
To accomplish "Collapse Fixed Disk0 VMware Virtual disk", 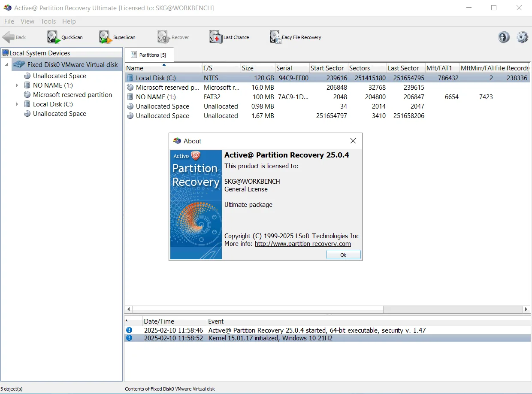I will pos(6,65).
